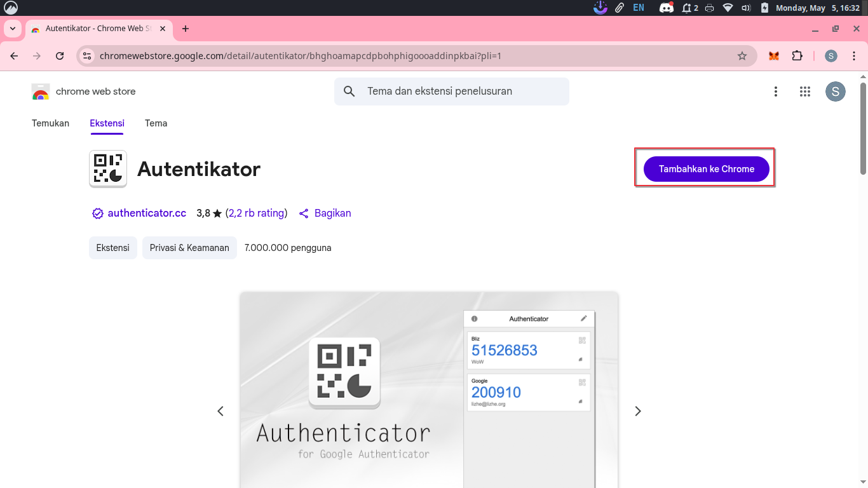The image size is (868, 488).
Task: Open the printer tray icon
Action: coord(710,8)
